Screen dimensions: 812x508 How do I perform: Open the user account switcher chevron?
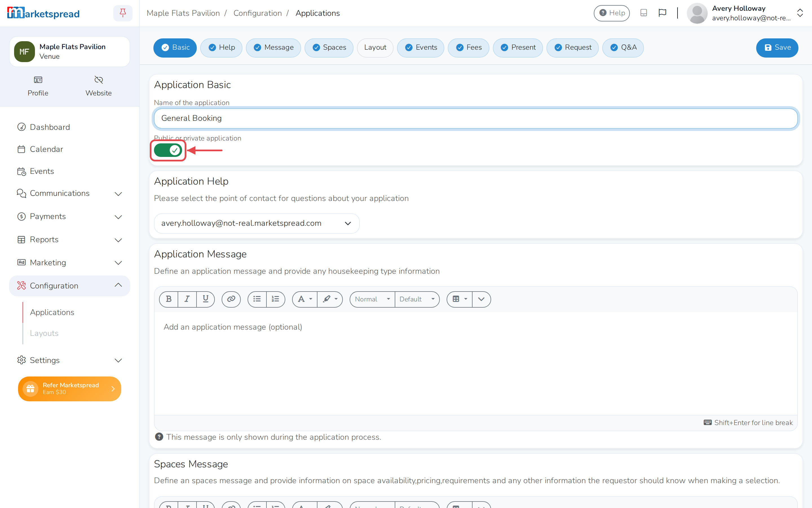coord(800,13)
